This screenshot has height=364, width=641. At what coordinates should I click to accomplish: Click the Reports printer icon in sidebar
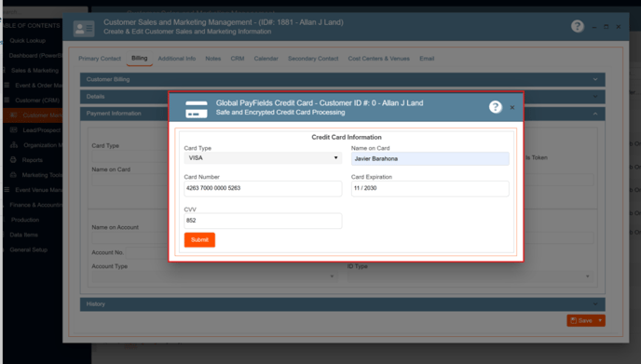(x=13, y=160)
